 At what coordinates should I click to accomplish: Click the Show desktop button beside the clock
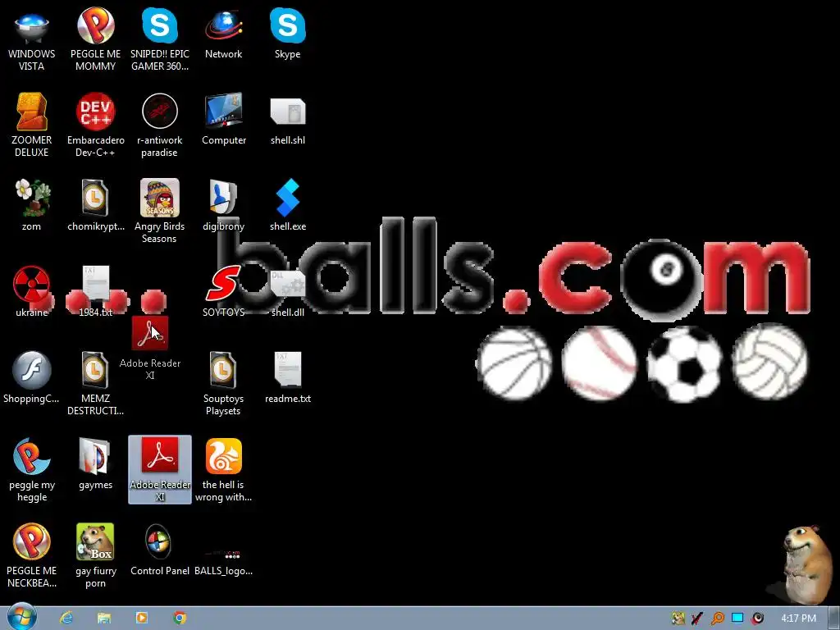[x=834, y=619]
